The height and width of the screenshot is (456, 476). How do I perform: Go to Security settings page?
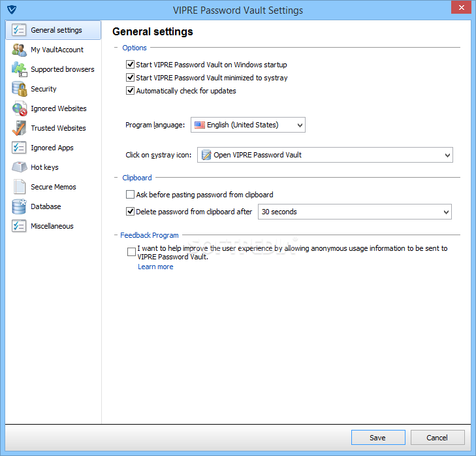click(x=44, y=89)
